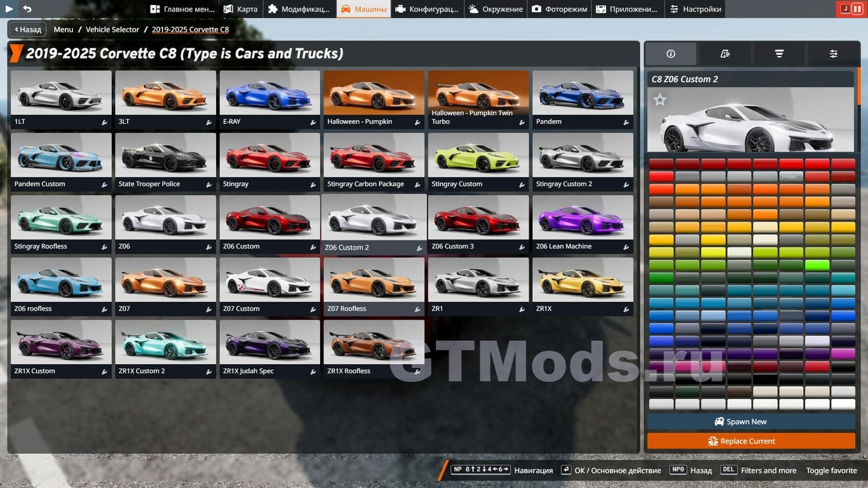The height and width of the screenshot is (488, 868).
Task: Click the undo arrow icon in top bar
Action: 27,9
